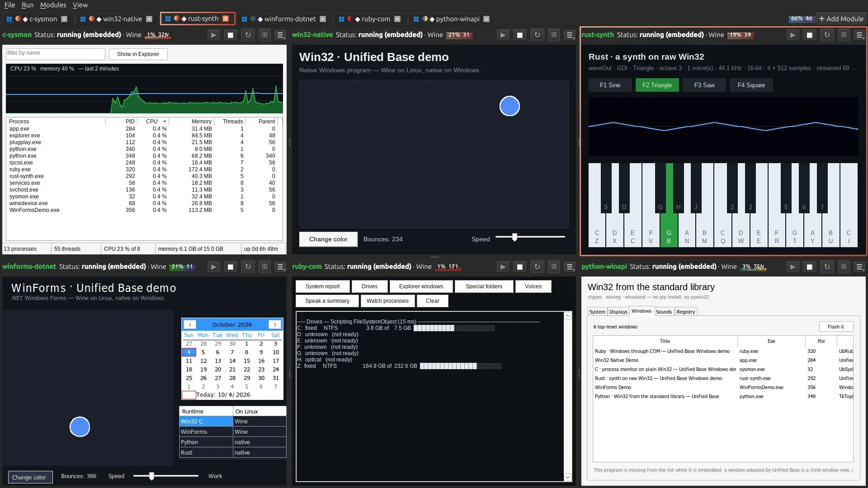Switch to the winforms-dotnet module tab
Screen dimensions: 868x488
(x=284, y=19)
